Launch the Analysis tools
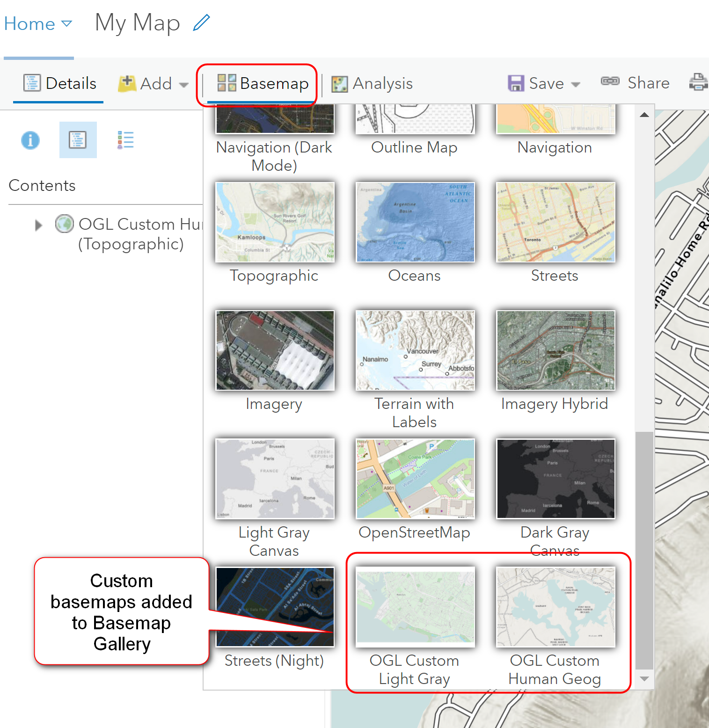Image resolution: width=709 pixels, height=728 pixels. point(372,84)
